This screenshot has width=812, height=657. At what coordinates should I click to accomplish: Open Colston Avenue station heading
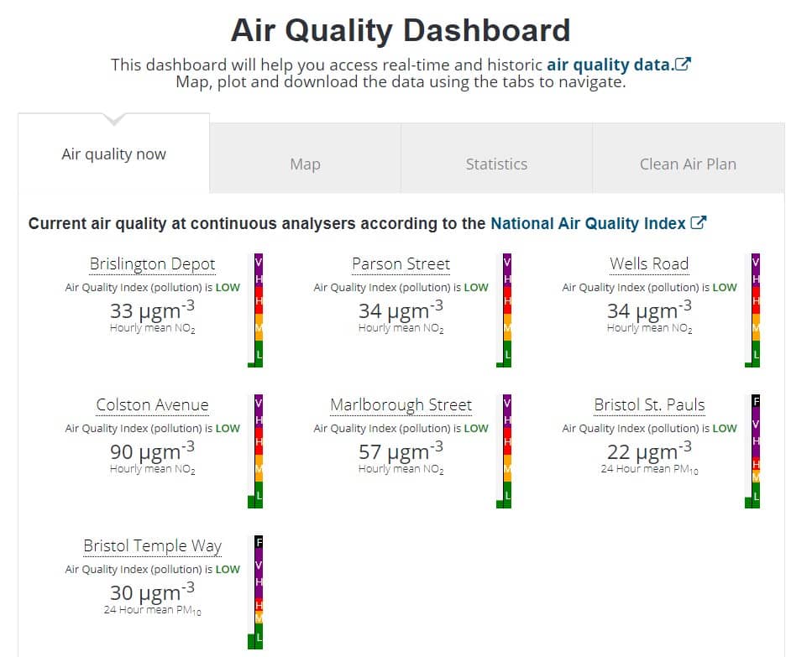click(152, 404)
